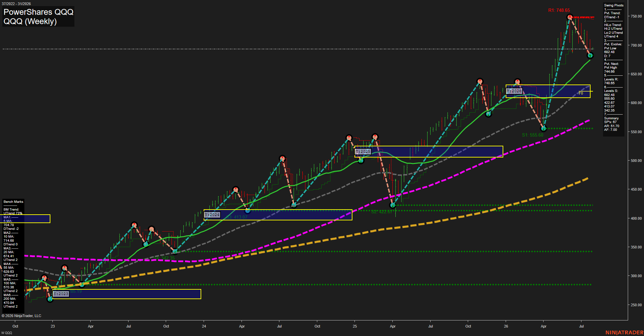The width and height of the screenshot is (644, 336).
Task: Click the 650.00 price axis label
Action: [636, 74]
